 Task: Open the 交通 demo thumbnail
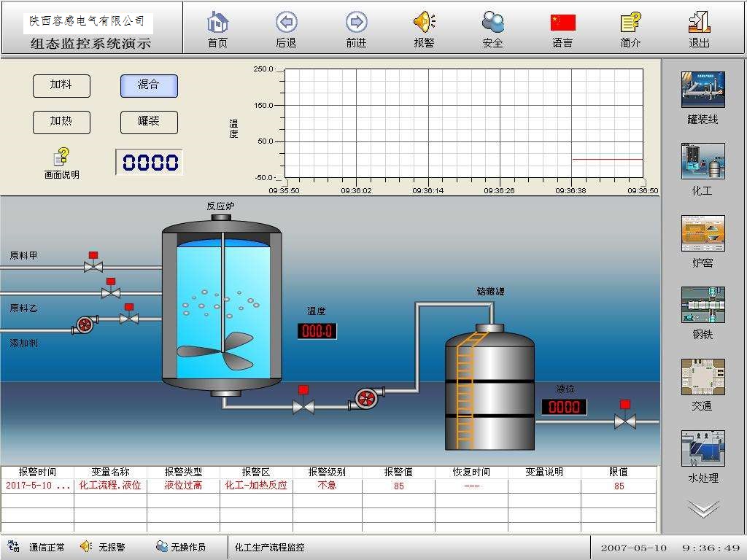703,377
